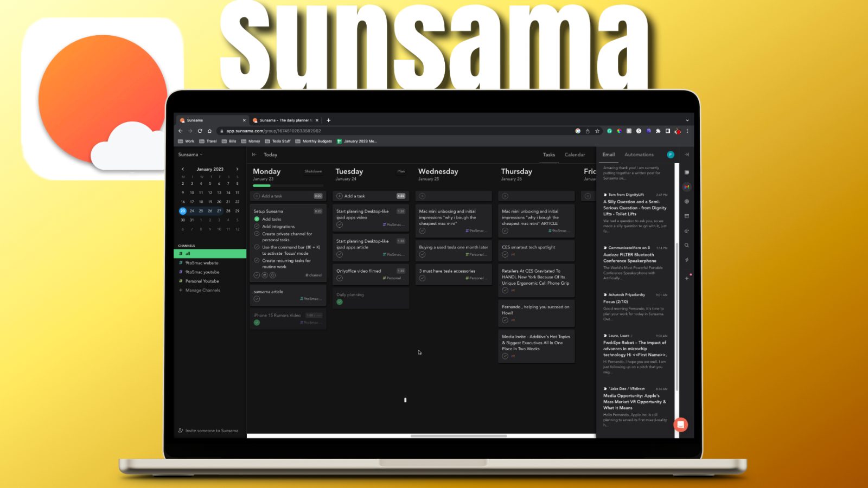This screenshot has height=488, width=868.
Task: Open the Sunsama workspace dropdown
Action: click(x=190, y=155)
